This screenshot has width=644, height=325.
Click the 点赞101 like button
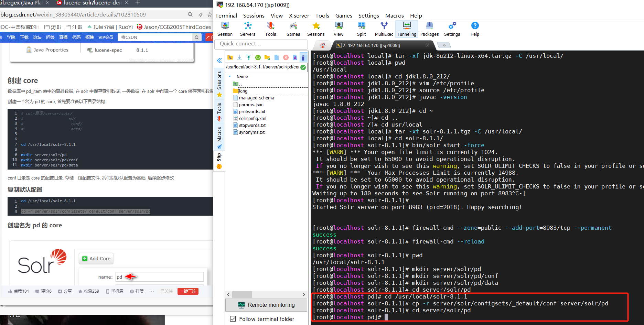coord(19,291)
